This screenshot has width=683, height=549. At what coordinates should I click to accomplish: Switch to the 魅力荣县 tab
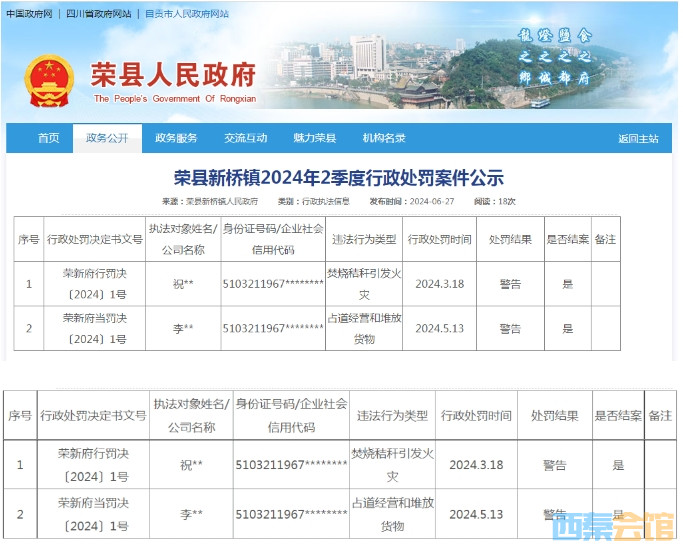click(314, 138)
